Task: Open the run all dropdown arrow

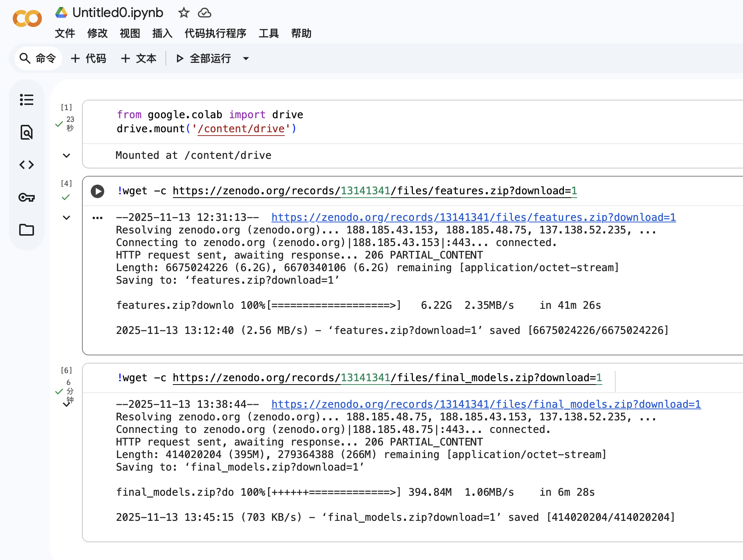Action: click(x=246, y=58)
